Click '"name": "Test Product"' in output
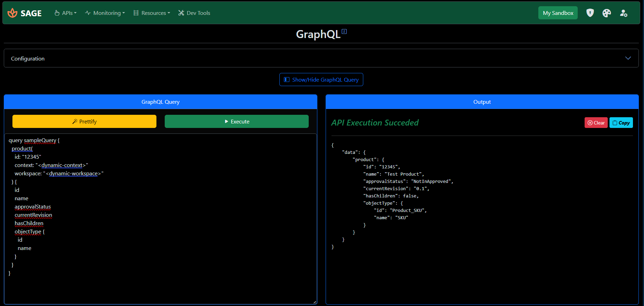Screen dimensions: 644x306 coord(394,174)
